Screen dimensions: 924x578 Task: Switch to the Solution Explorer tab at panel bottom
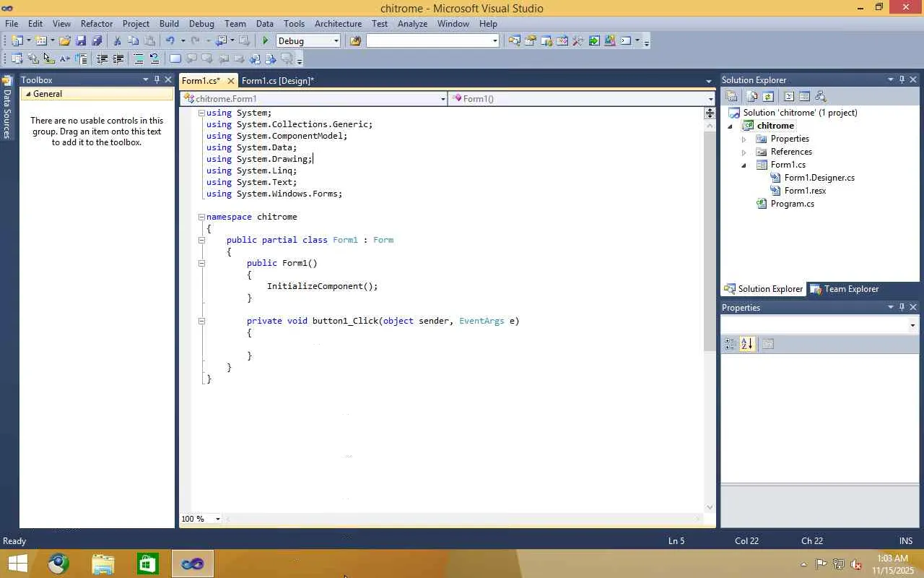point(764,289)
